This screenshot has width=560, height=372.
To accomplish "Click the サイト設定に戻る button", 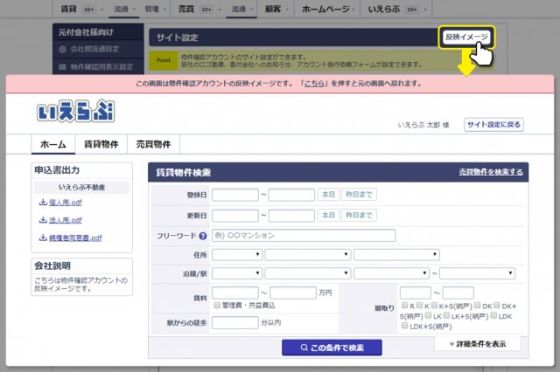I will [x=494, y=125].
